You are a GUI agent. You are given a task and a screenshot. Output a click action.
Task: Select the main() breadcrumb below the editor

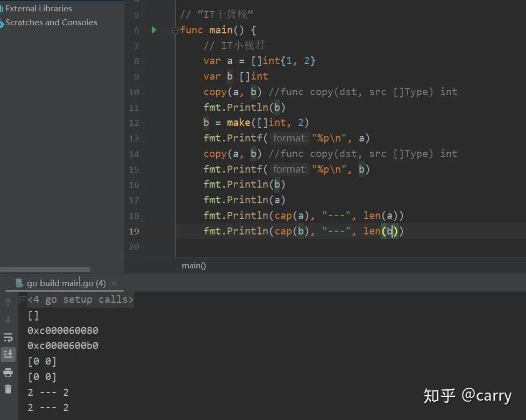tap(194, 266)
